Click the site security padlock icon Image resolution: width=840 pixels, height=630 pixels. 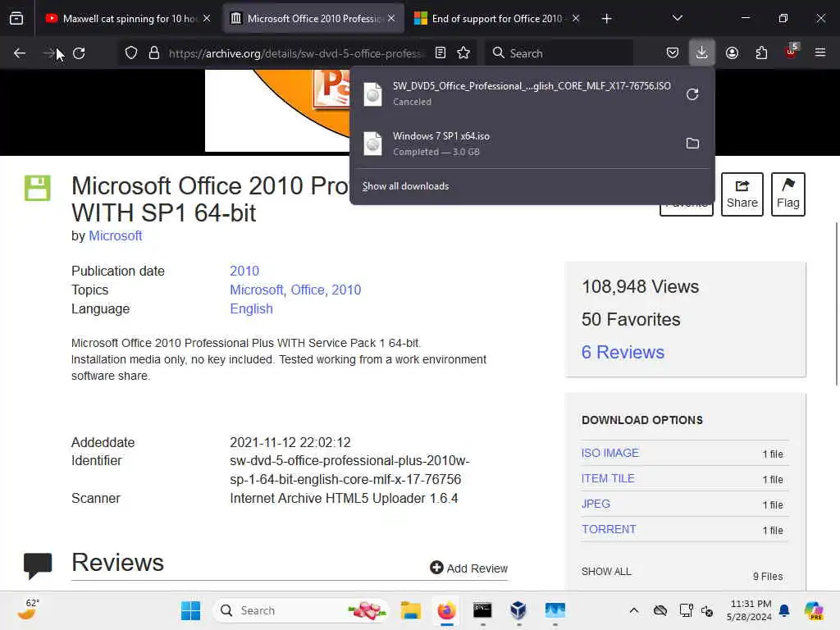[x=154, y=53]
